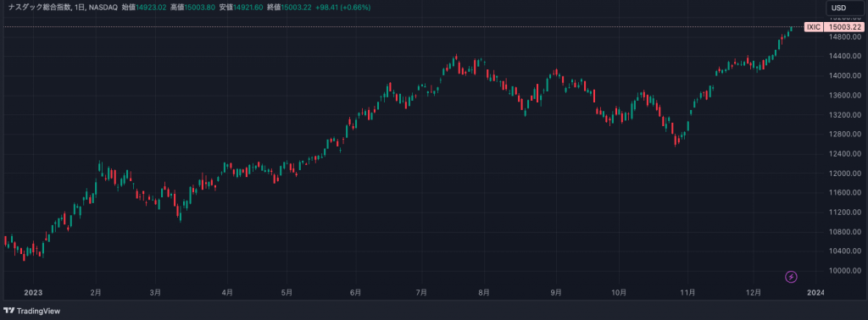Click the 12400.00 price axis label
Screen dimensions: 868x320
pos(845,153)
